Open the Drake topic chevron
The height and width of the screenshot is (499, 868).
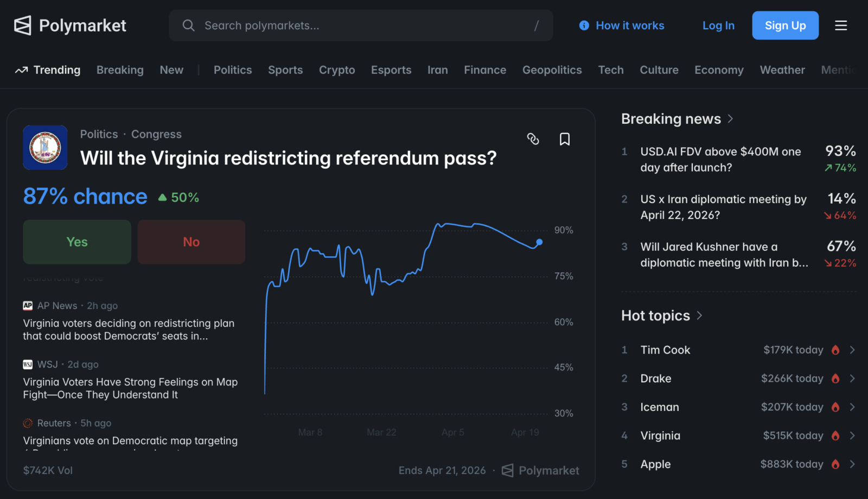pyautogui.click(x=852, y=378)
